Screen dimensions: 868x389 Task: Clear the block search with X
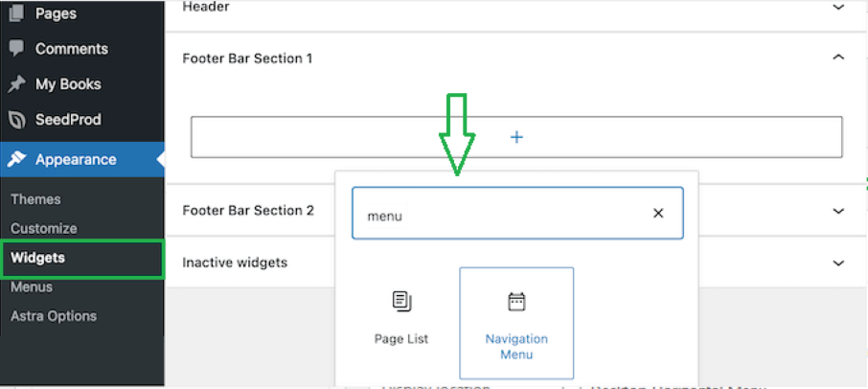(658, 214)
